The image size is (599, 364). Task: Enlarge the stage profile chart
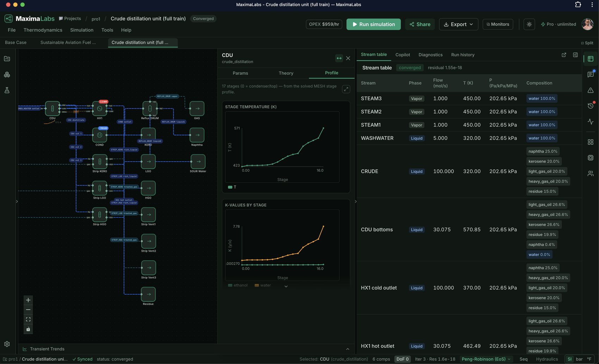coord(346,89)
